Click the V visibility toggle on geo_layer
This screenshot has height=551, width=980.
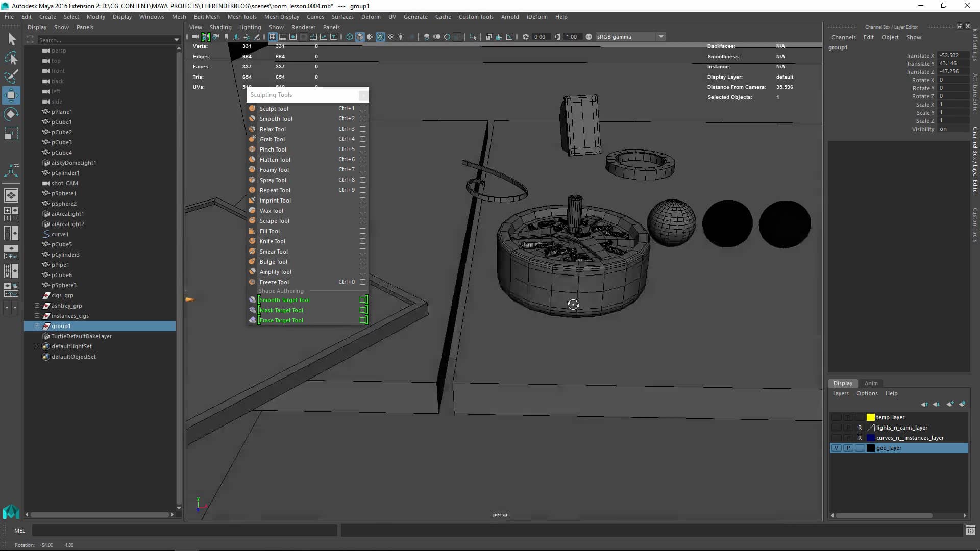(x=837, y=447)
